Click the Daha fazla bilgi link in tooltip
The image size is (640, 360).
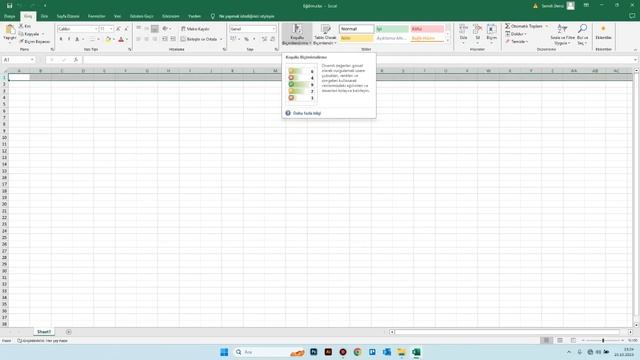click(x=307, y=113)
